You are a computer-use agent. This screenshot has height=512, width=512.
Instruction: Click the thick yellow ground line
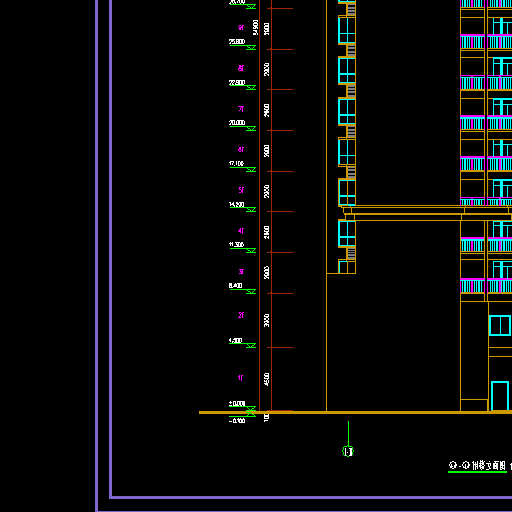355,413
